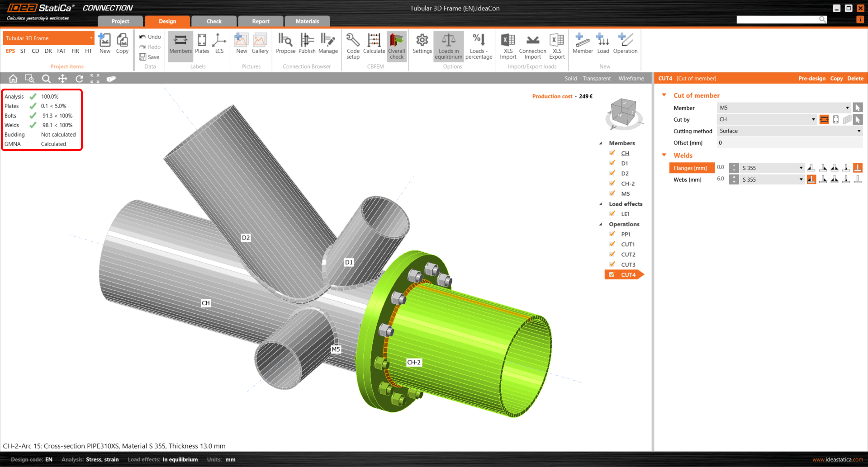
Task: Open the Materials tab
Action: click(x=307, y=21)
